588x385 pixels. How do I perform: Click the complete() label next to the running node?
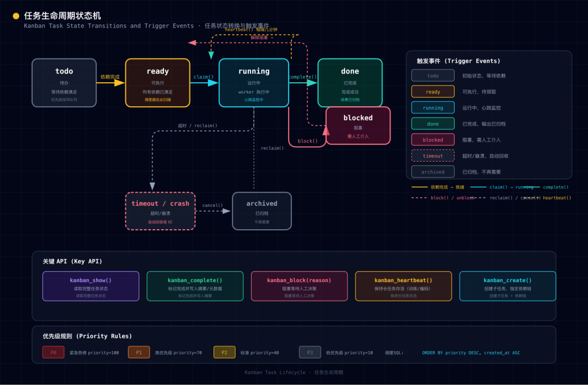click(x=303, y=77)
